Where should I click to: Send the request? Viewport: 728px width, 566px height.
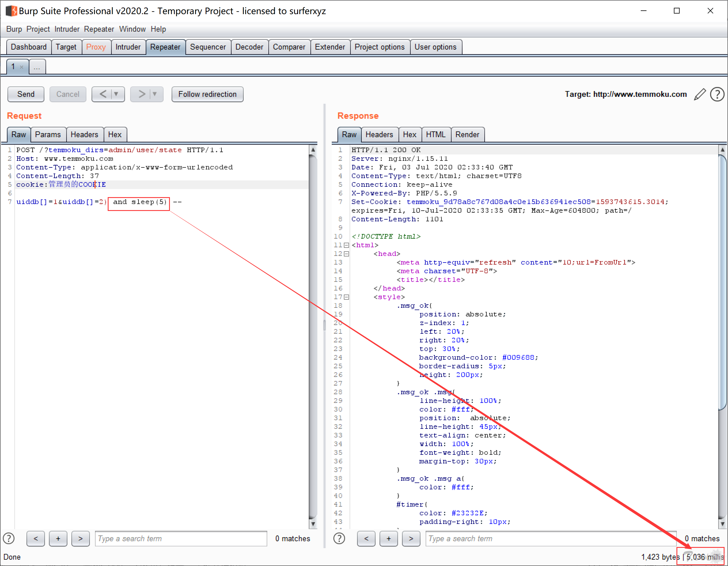coord(26,95)
